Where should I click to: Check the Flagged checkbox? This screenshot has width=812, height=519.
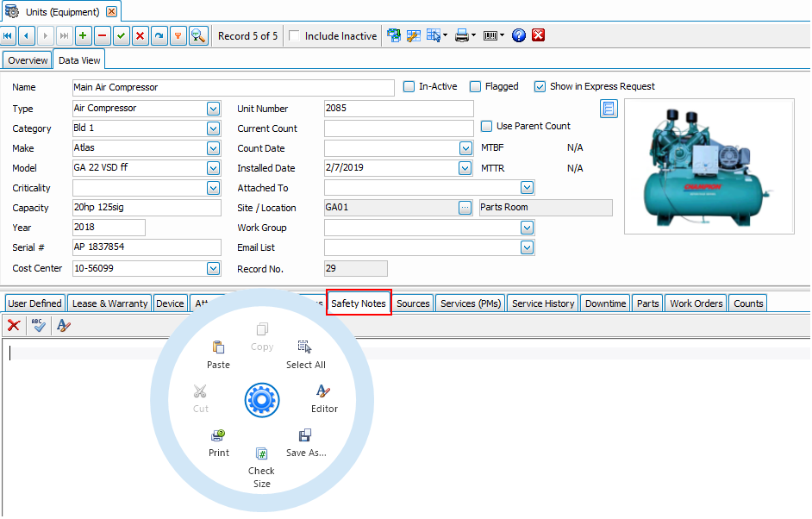(475, 86)
